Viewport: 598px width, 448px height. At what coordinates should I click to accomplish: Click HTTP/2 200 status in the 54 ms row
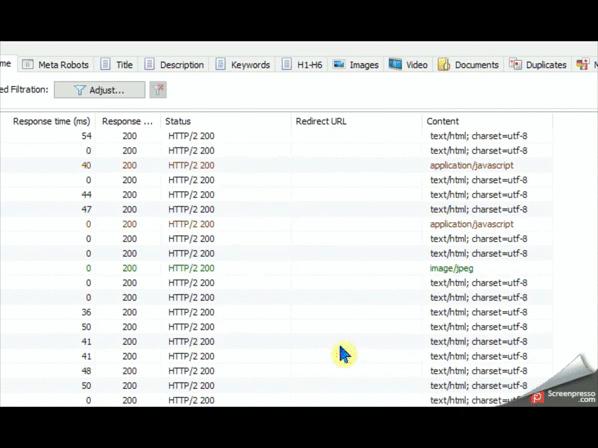[x=191, y=136]
